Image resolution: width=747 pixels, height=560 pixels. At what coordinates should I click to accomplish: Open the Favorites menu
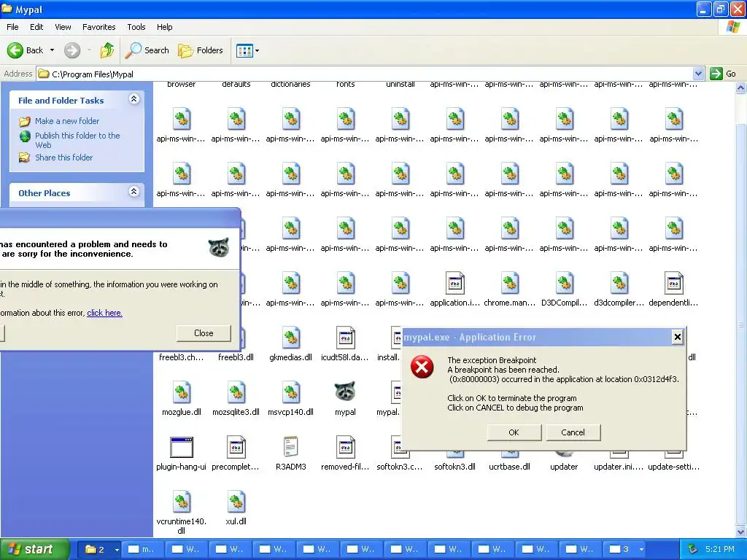tap(98, 27)
